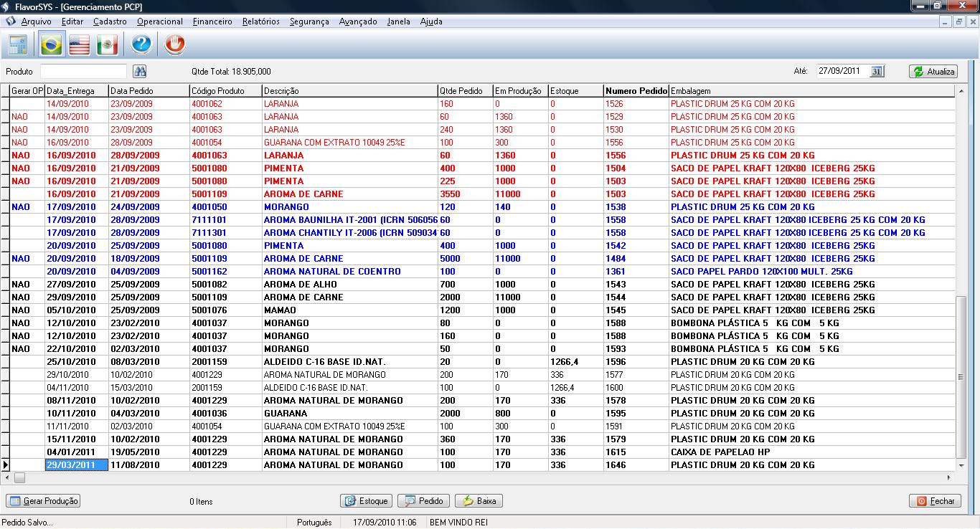Click the Gerar Produção button
The image size is (980, 529).
(43, 501)
